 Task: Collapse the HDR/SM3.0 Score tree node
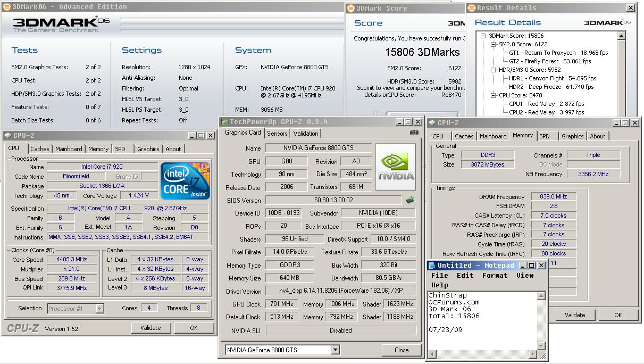coord(493,70)
